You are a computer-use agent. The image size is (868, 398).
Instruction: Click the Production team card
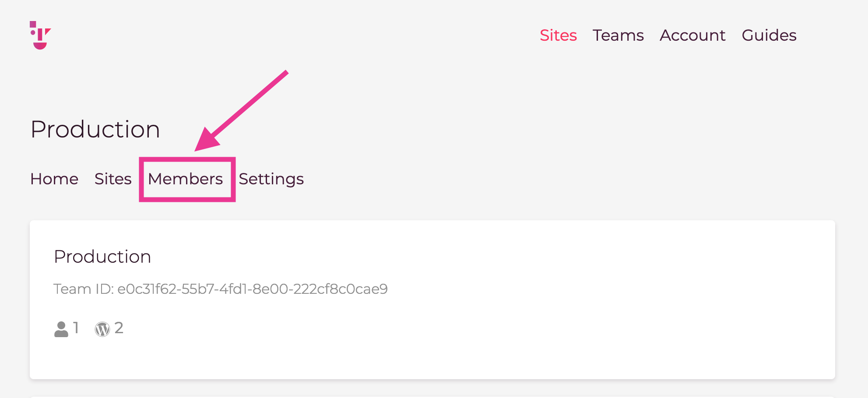click(x=432, y=299)
